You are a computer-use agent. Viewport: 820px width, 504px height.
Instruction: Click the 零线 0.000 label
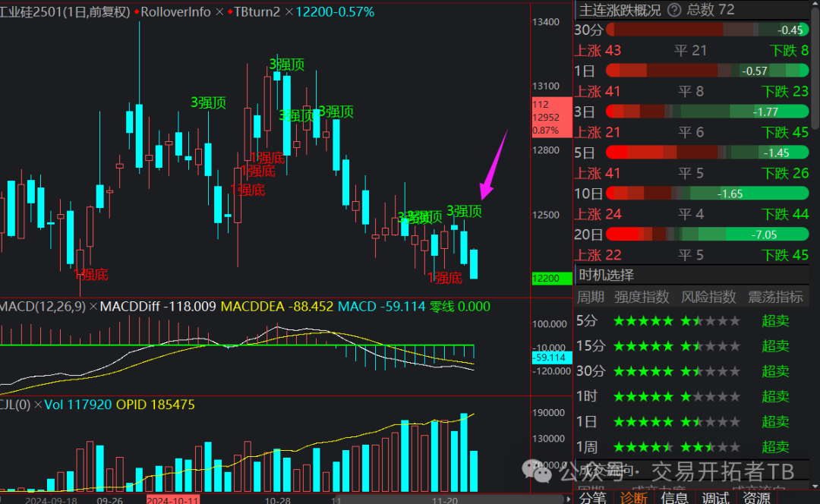[x=460, y=307]
